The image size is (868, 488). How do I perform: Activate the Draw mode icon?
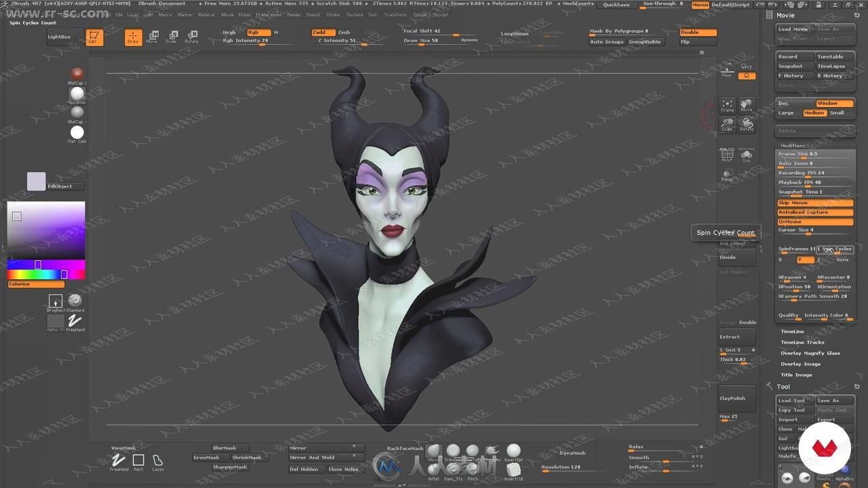click(x=133, y=37)
